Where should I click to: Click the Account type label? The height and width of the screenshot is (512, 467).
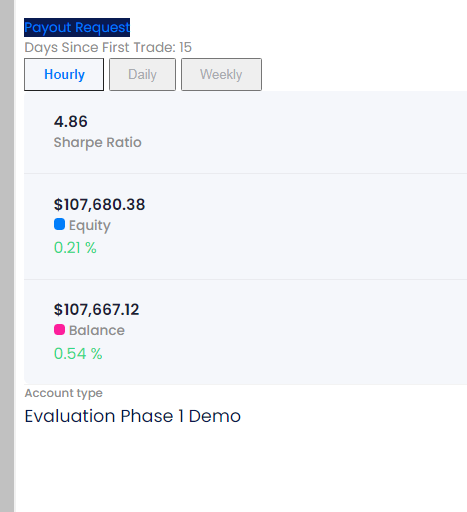pos(64,393)
